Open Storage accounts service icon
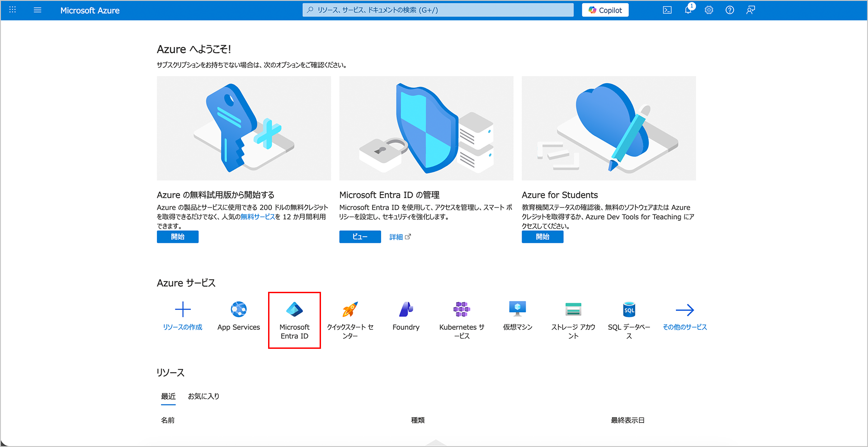 (573, 310)
